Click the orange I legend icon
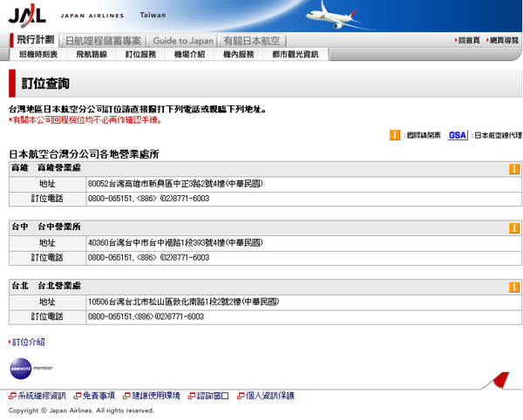This screenshot has width=523, height=420. pos(395,135)
